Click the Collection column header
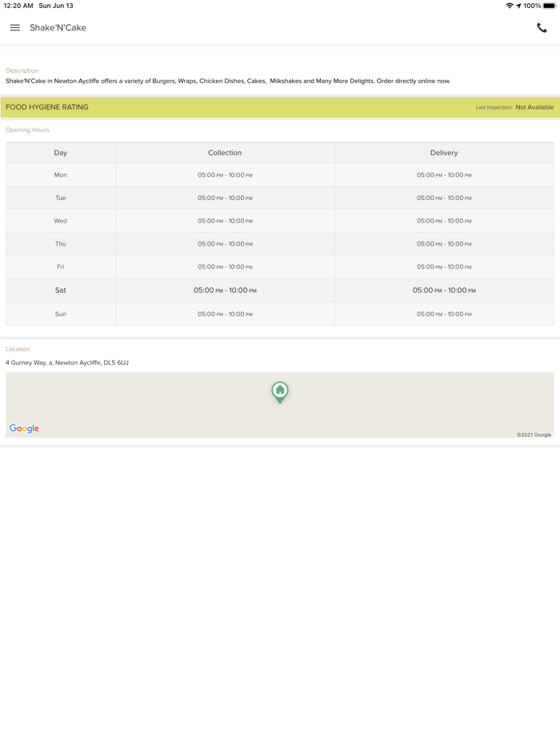 pos(225,153)
